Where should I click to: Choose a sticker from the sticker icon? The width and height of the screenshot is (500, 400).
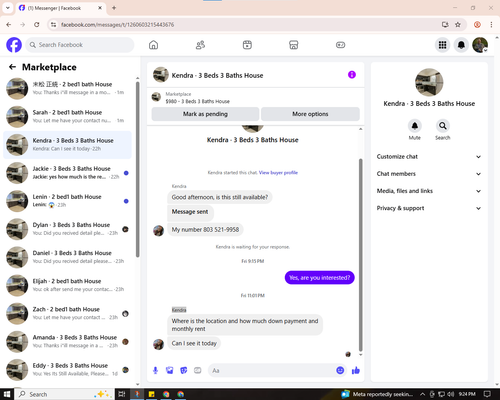click(184, 370)
